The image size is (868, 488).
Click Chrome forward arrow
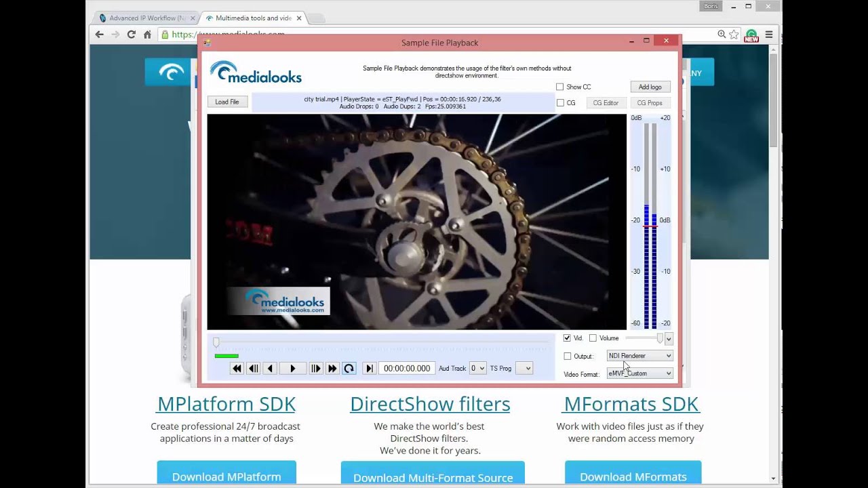pyautogui.click(x=115, y=35)
